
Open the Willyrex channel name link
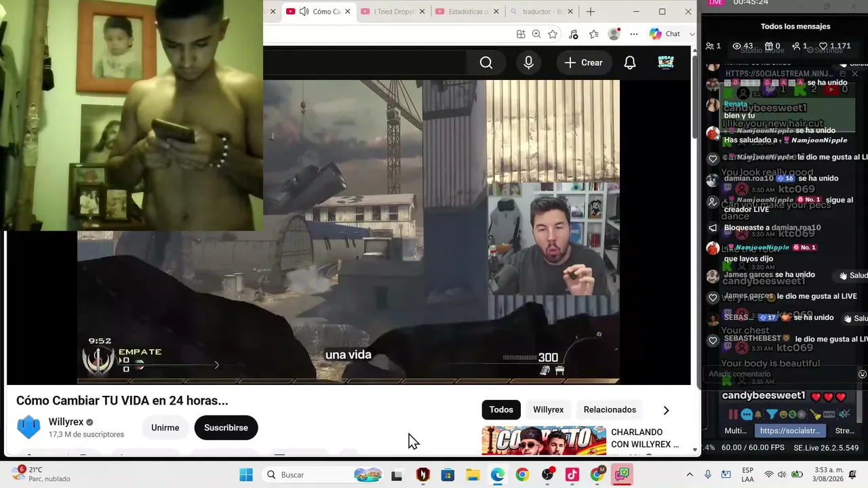[x=66, y=422]
